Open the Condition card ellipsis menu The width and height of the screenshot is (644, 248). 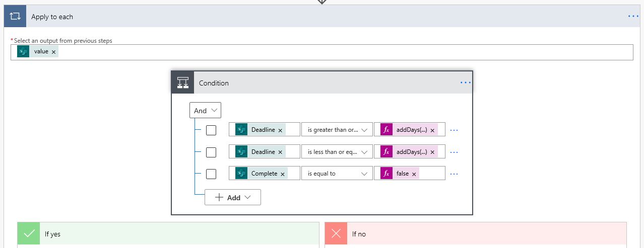click(x=466, y=82)
